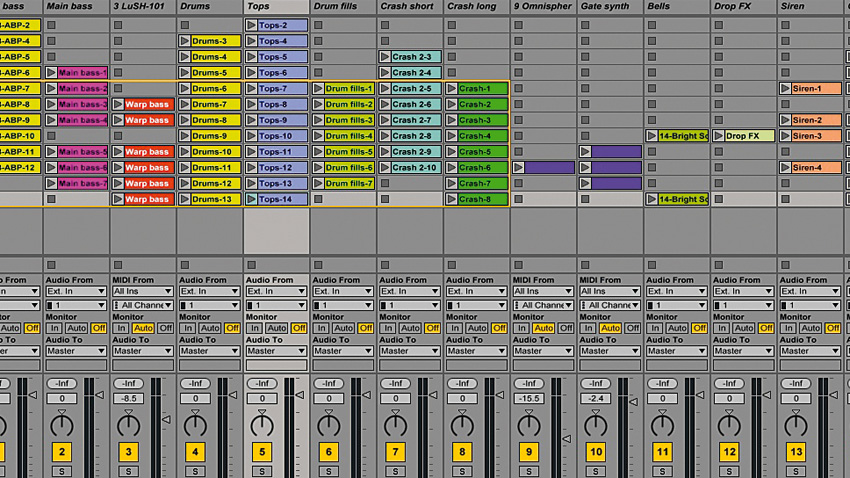Set LuSH-101 monitor to Auto
Screen dimensions: 850x478
point(143,328)
